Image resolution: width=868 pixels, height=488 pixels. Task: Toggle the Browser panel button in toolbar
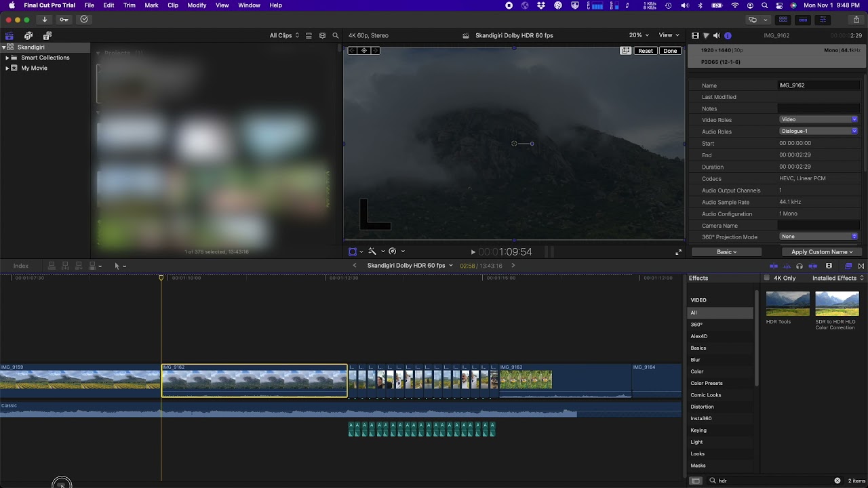point(783,20)
